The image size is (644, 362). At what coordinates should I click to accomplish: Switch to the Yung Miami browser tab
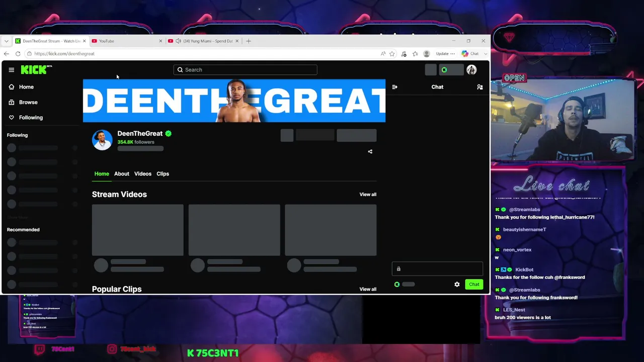click(x=204, y=41)
